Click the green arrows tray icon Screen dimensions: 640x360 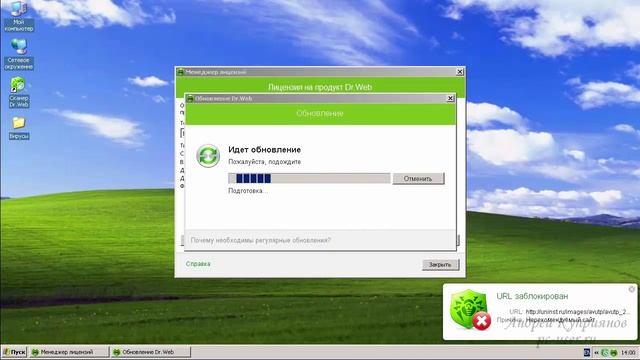click(x=605, y=352)
